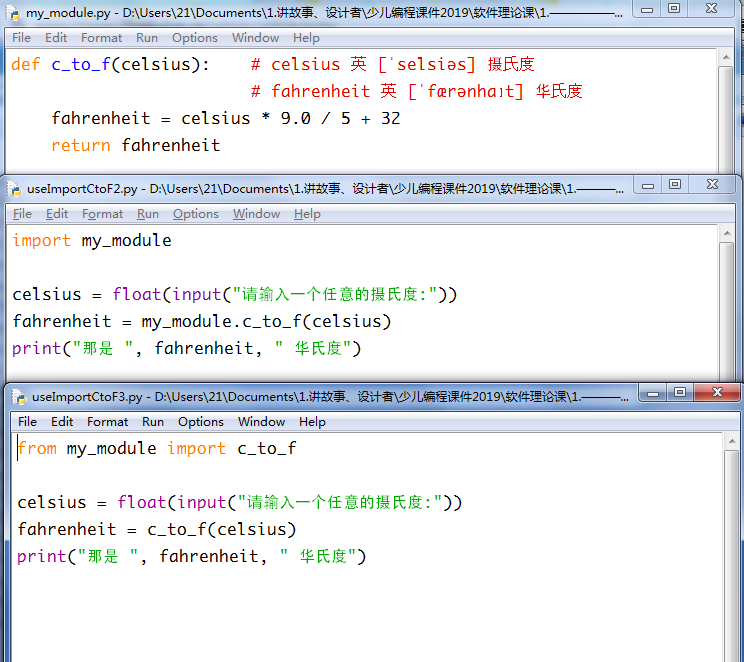
Task: Open Edit menu in useImportCtoF2.py window
Action: tap(57, 214)
